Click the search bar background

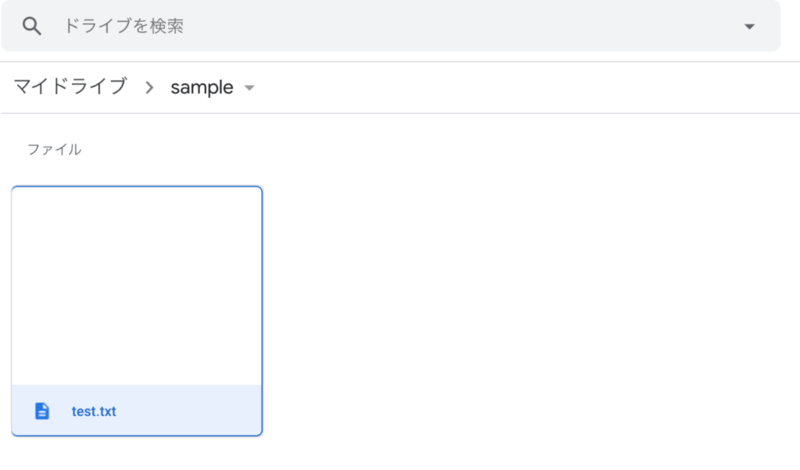[x=391, y=26]
